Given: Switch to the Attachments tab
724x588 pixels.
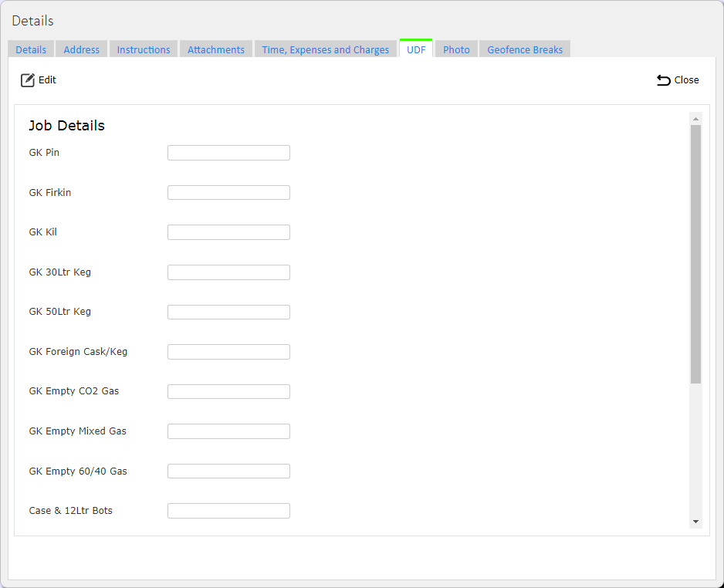Looking at the screenshot, I should [216, 49].
